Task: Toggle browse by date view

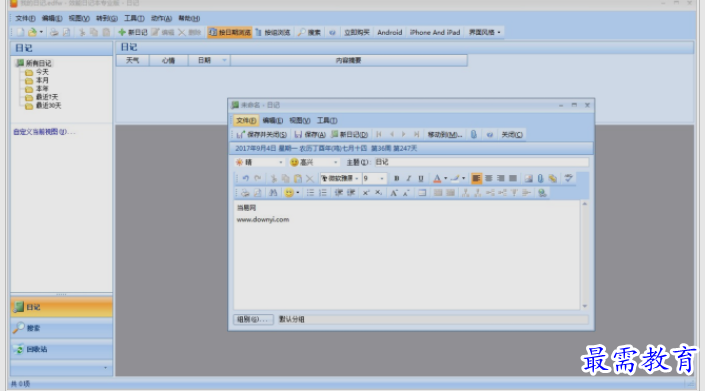Action: (x=230, y=32)
